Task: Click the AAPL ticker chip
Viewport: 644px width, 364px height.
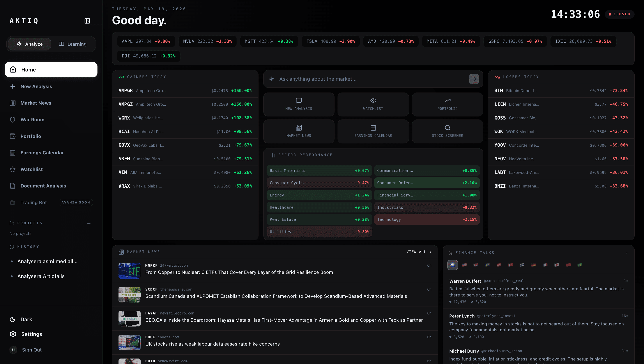Action: click(146, 41)
